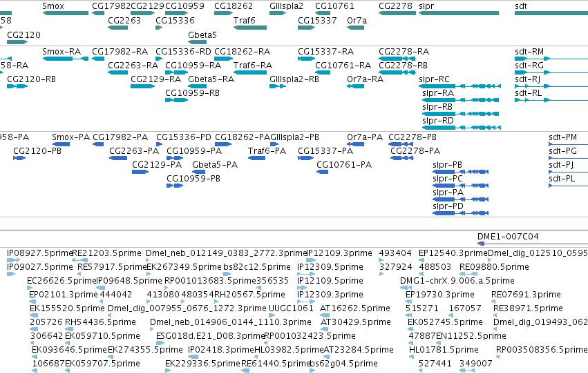Select the Gbeta5 gene label

pyautogui.click(x=202, y=35)
